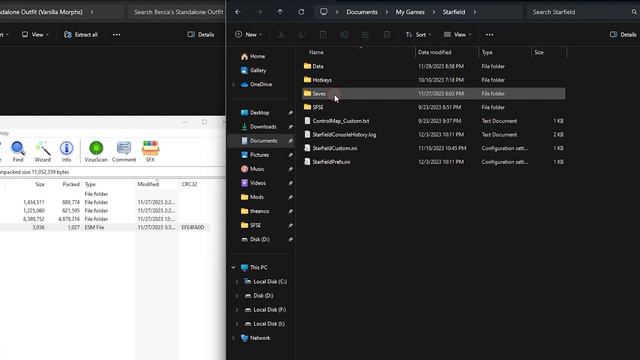
Task: Click the Copy icon in Starfield toolbar
Action: (302, 35)
